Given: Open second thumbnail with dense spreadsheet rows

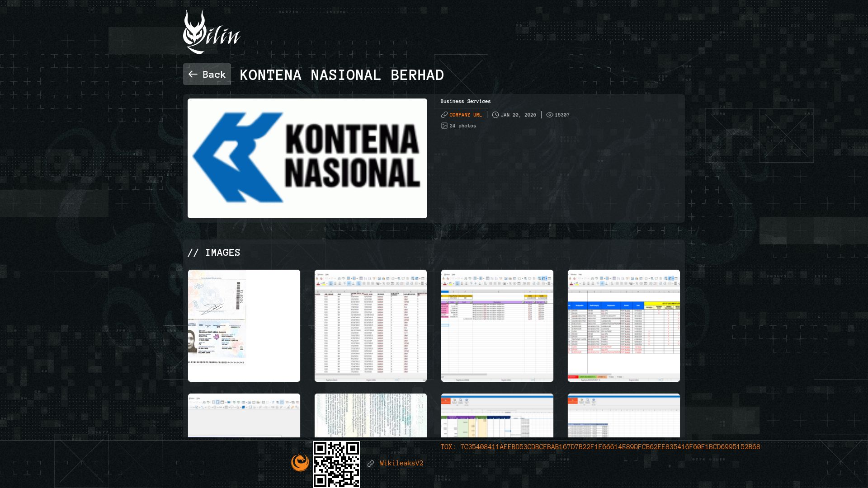Looking at the screenshot, I should click(370, 325).
